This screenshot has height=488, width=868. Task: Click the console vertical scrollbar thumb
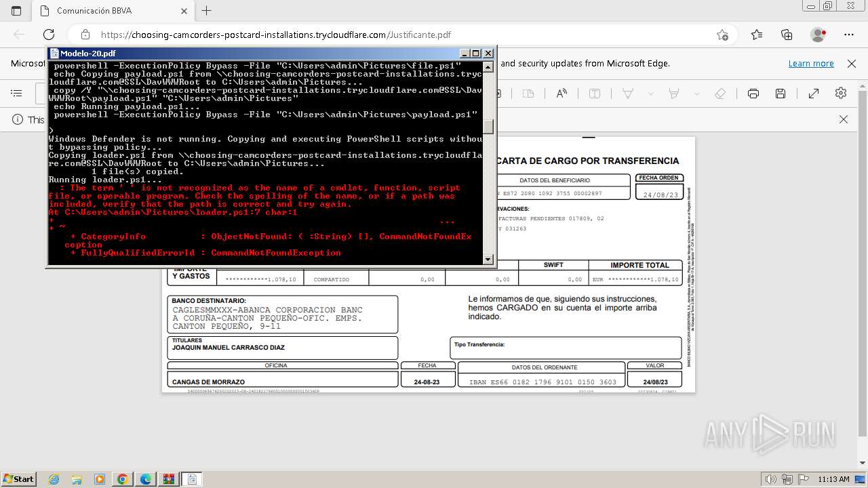tap(488, 127)
